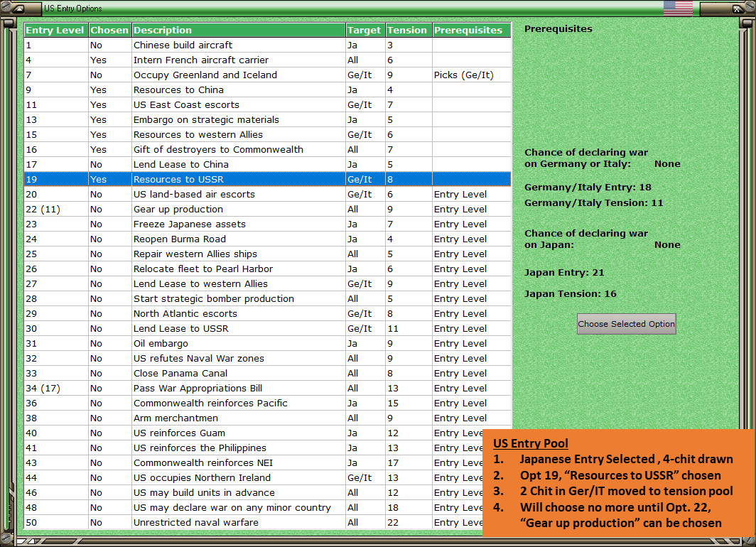Screen dimensions: 756x547
Task: Click the Choose Selected Option button
Action: pyautogui.click(x=626, y=324)
